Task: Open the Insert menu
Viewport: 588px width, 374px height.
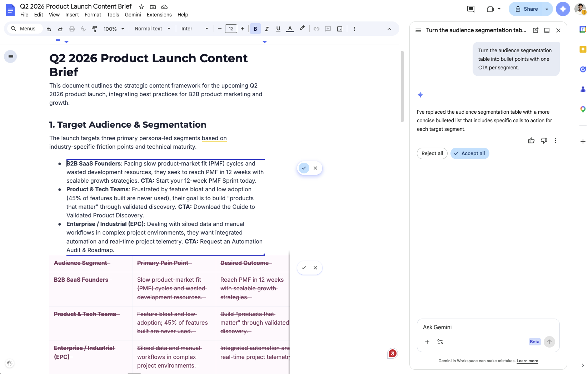Action: click(72, 15)
